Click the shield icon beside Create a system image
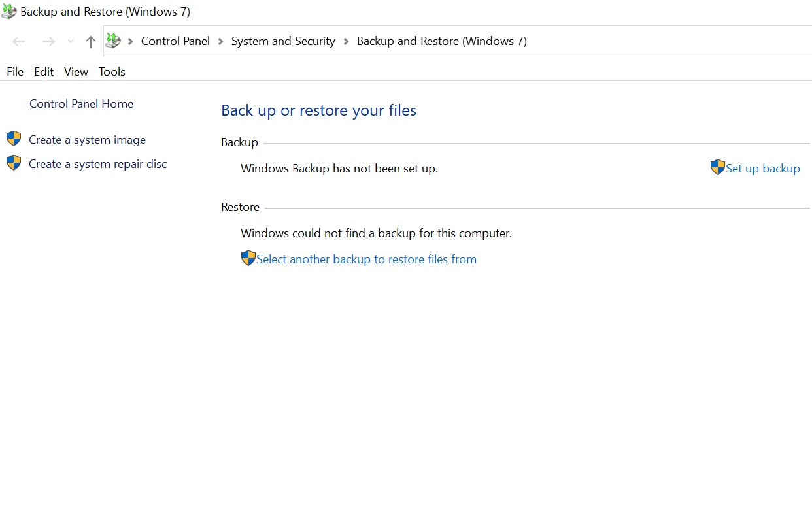812x524 pixels. pos(14,138)
